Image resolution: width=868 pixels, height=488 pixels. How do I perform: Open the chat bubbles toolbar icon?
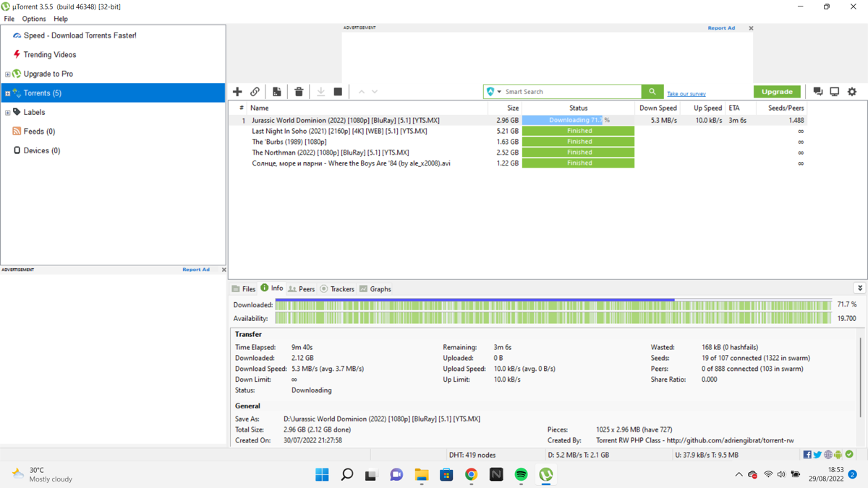click(818, 92)
